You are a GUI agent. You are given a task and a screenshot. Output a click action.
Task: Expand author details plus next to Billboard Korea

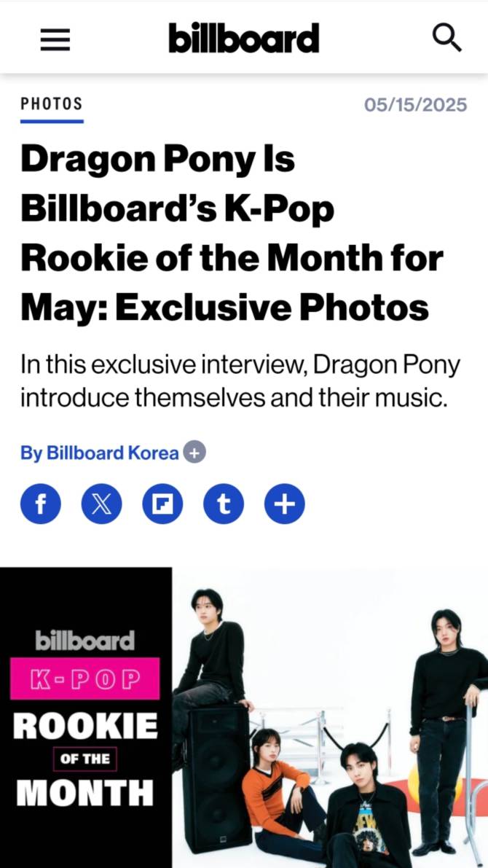pos(194,453)
